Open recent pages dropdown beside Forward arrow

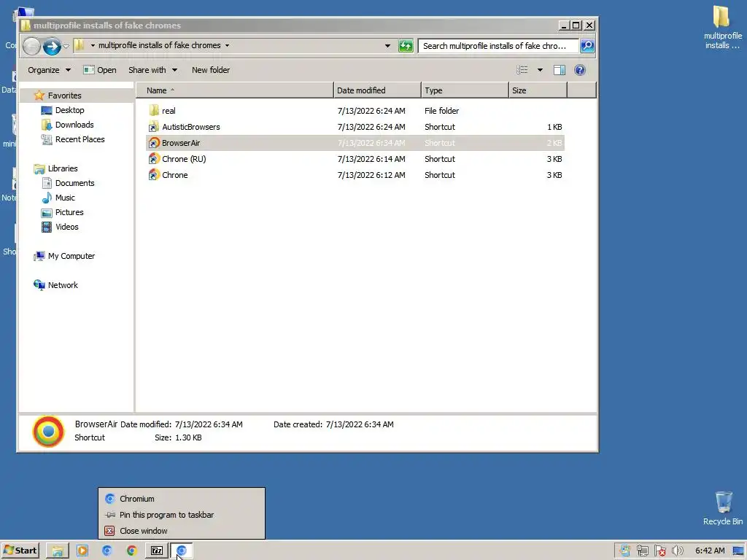point(66,46)
